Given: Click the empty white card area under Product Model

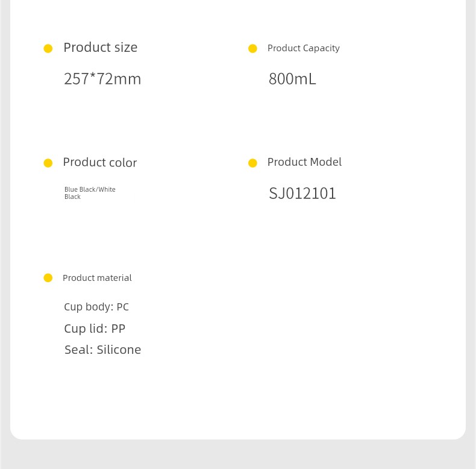Looking at the screenshot, I should click(x=334, y=304).
